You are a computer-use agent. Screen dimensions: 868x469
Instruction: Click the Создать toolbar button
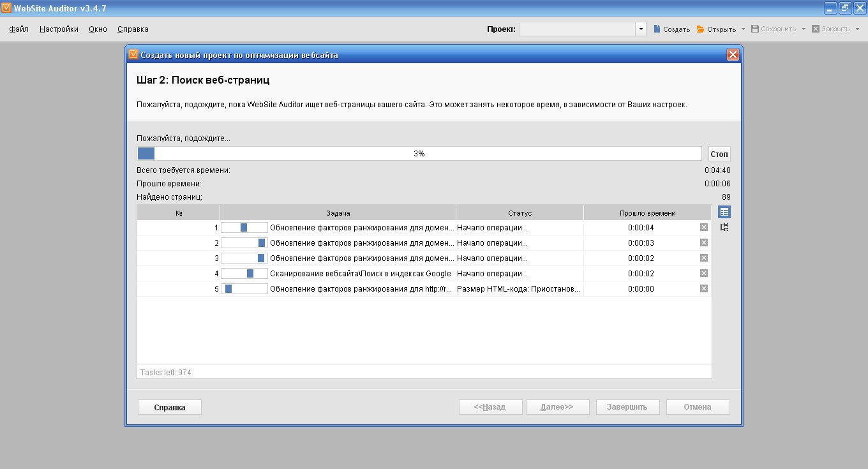[x=671, y=29]
